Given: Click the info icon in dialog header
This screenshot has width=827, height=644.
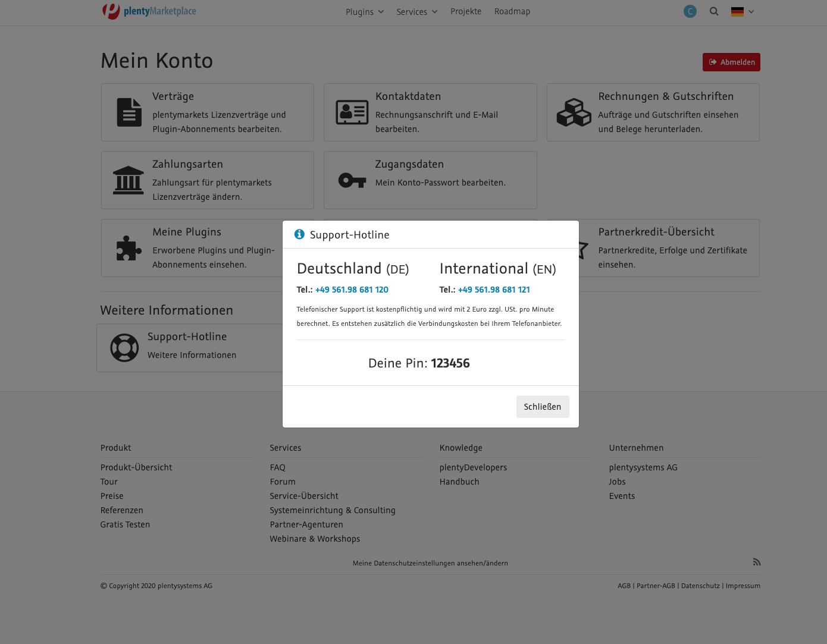Looking at the screenshot, I should tap(299, 234).
